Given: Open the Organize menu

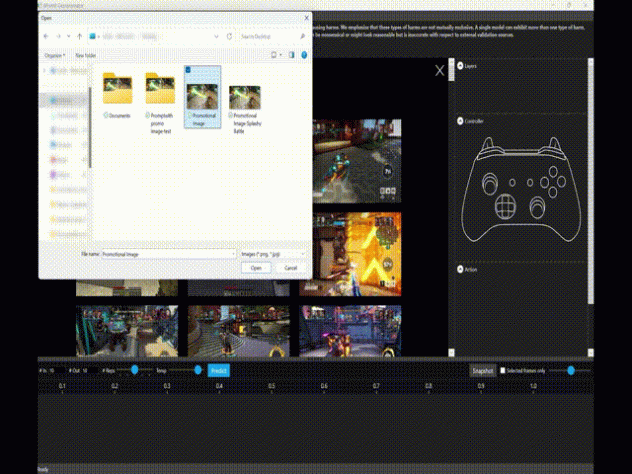Looking at the screenshot, I should (x=55, y=55).
